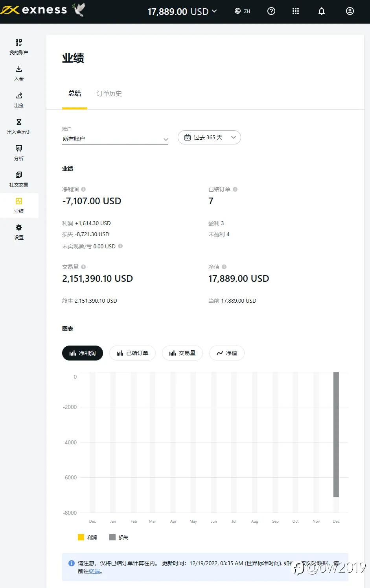370x588 pixels.
Task: Open 出入金历史 hourglass icon
Action: [19, 122]
